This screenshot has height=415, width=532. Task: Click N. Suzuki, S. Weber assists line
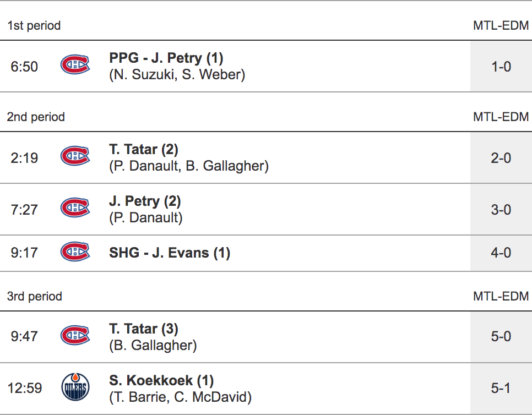(x=177, y=74)
